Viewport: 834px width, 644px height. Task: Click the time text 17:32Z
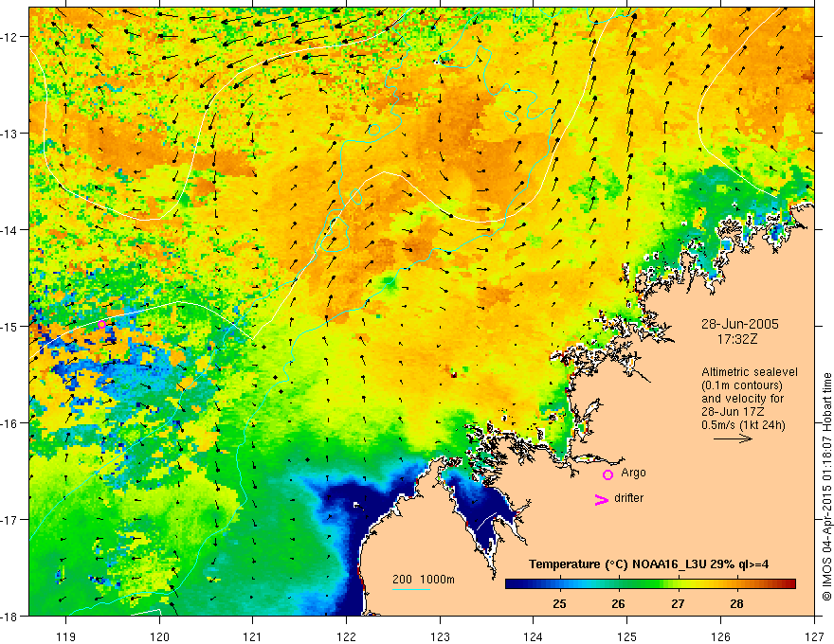point(737,338)
